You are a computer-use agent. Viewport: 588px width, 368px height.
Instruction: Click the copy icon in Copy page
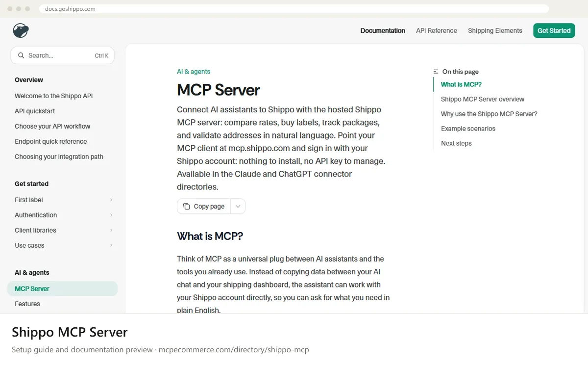(x=187, y=207)
